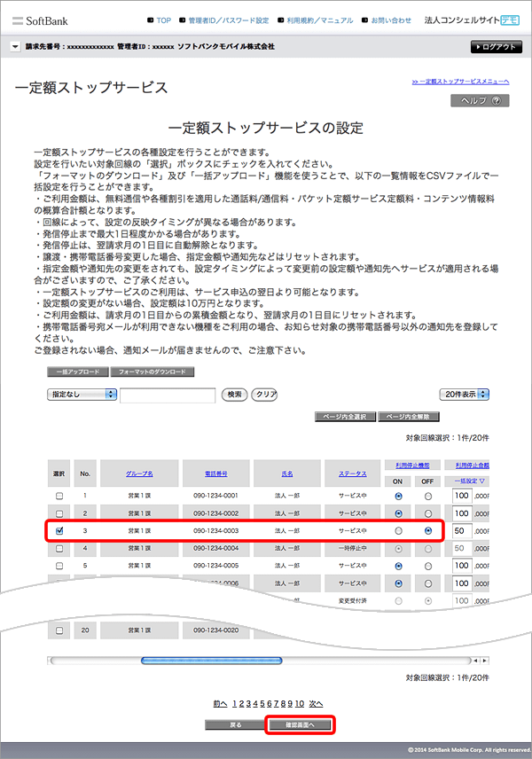Screen dimensions: 532x759
Task: Click the horizontal scrollbar thumb
Action: click(x=212, y=661)
